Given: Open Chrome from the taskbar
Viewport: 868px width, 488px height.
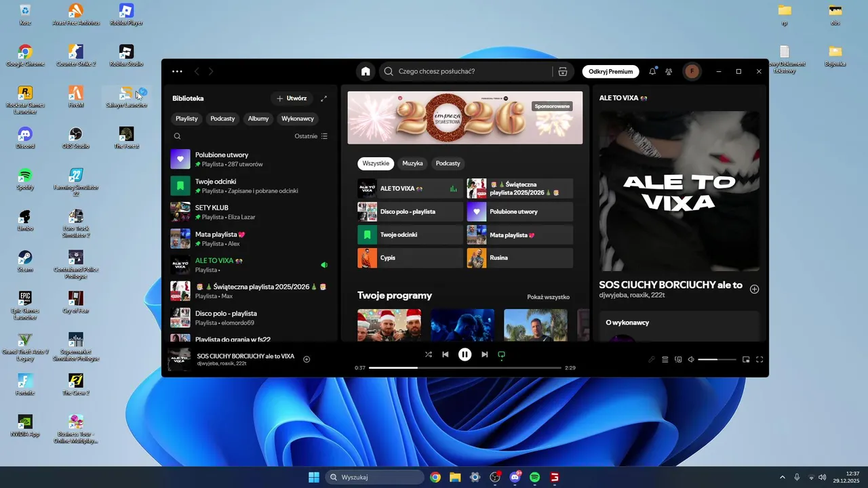Looking at the screenshot, I should coord(435,477).
